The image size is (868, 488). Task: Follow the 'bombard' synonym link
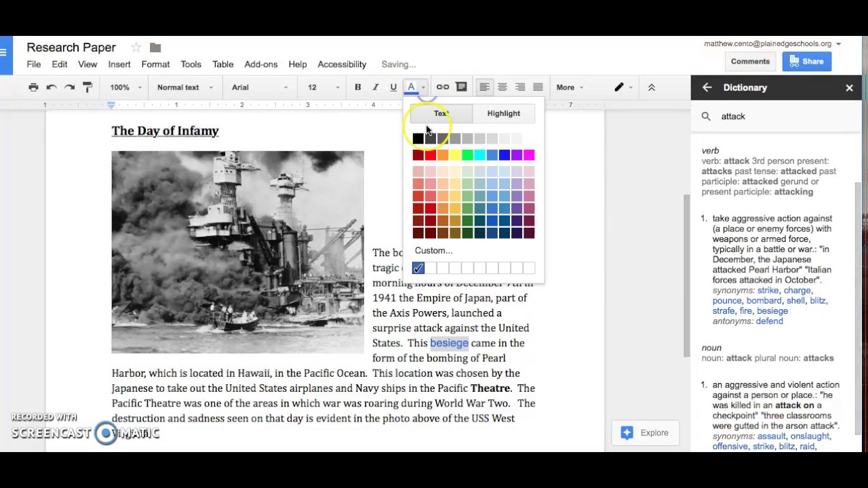pos(764,301)
